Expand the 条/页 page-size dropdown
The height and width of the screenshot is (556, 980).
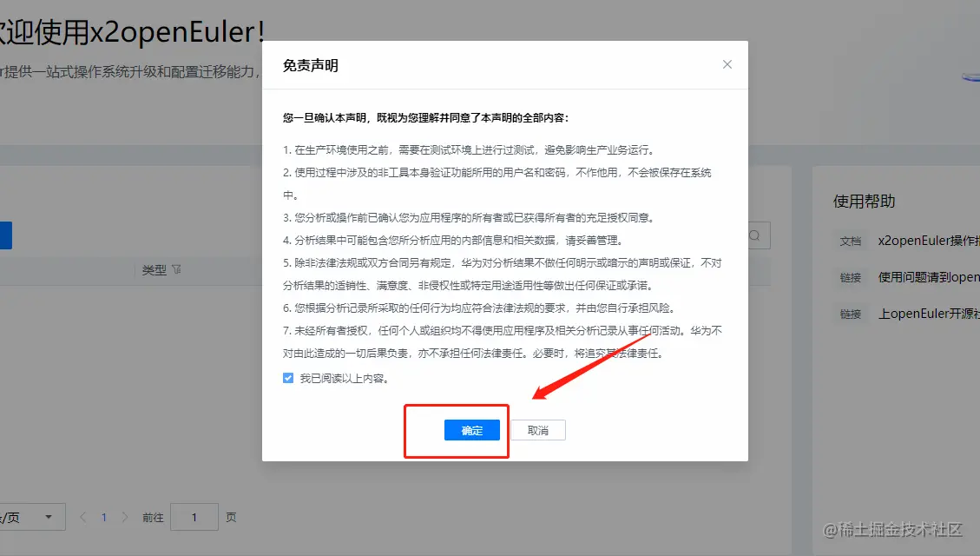31,517
